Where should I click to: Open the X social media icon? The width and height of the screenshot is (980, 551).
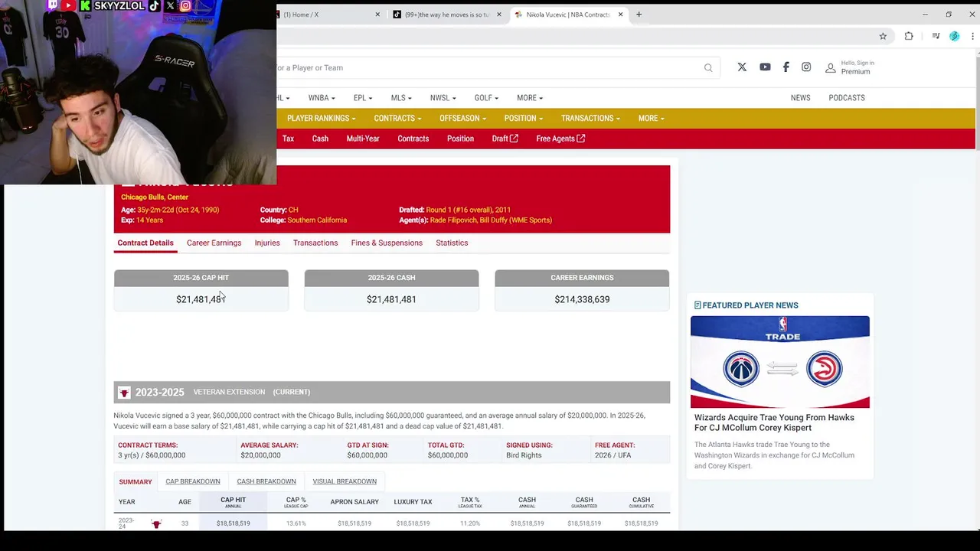[x=742, y=67]
